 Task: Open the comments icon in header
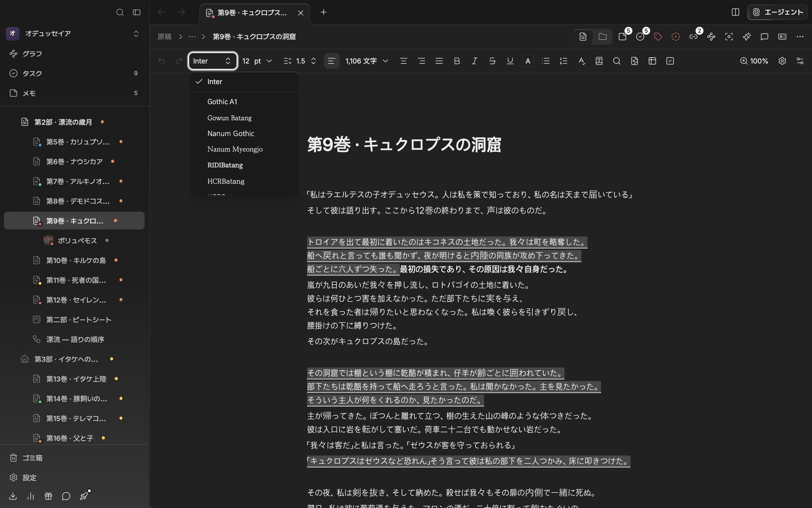coord(764,37)
